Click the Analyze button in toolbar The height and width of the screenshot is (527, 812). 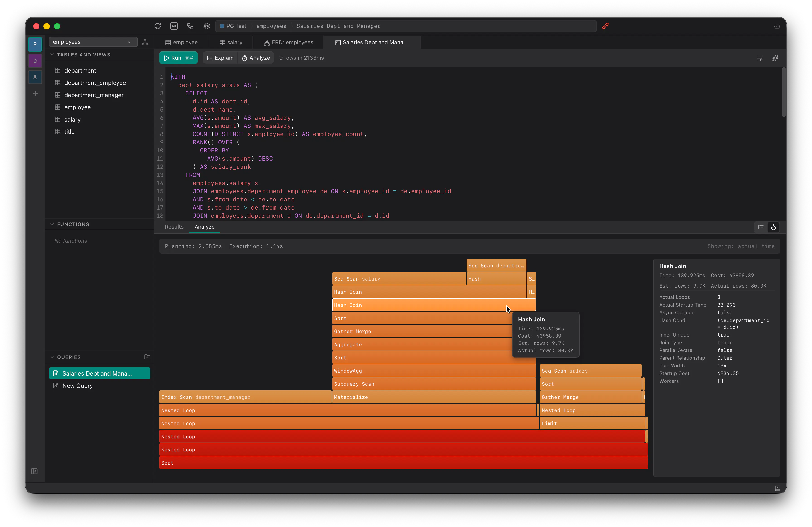(256, 58)
